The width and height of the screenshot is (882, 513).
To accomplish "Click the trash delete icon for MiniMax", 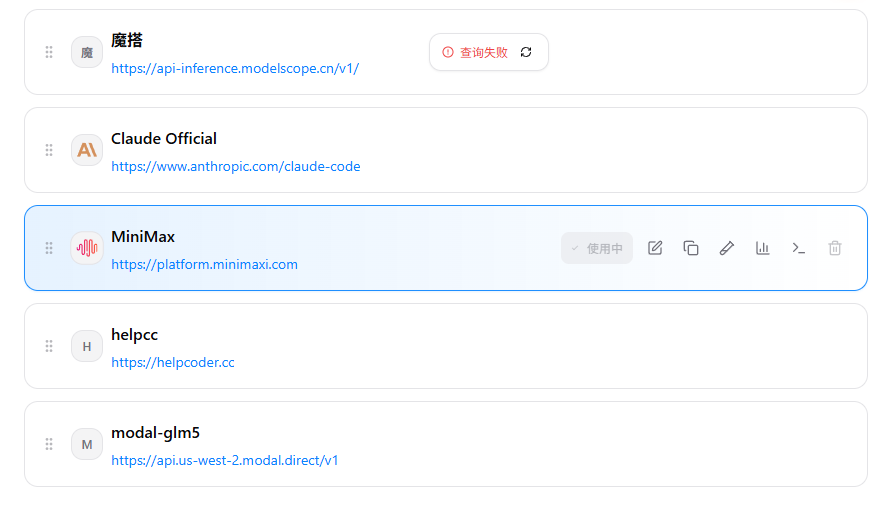I will 835,248.
